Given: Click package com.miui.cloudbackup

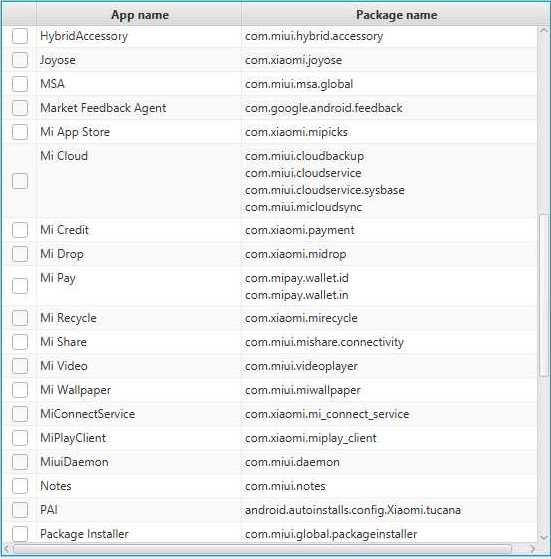Looking at the screenshot, I should coord(304,156).
